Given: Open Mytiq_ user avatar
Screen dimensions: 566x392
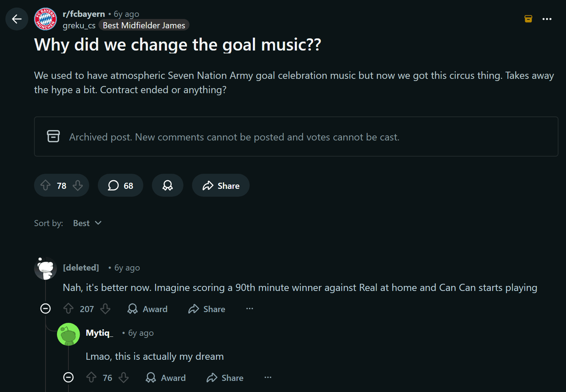Looking at the screenshot, I should (68, 334).
